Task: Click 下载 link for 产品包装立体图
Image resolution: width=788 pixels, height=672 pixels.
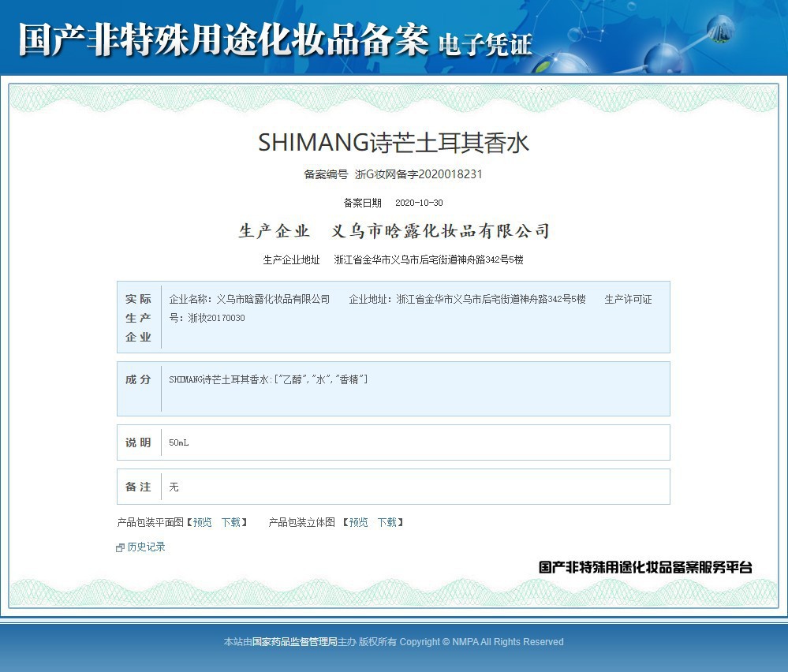Action: 387,522
